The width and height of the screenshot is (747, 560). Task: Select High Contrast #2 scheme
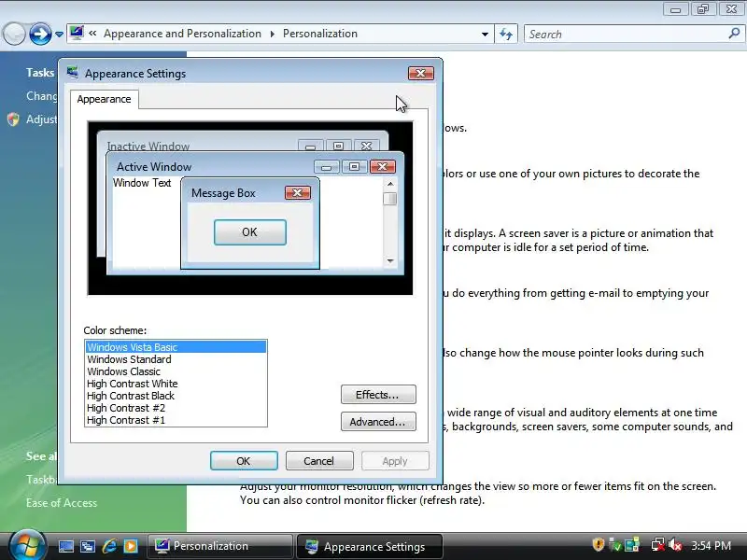(x=176, y=408)
